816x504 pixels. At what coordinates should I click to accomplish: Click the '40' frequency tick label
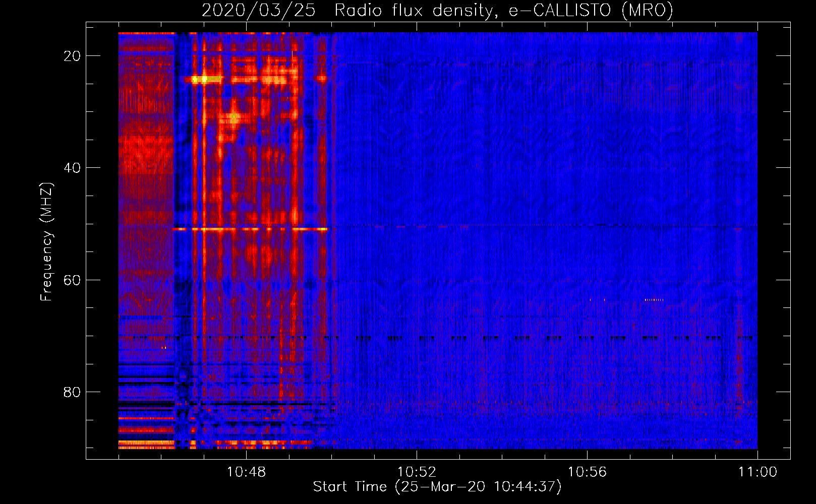point(72,168)
